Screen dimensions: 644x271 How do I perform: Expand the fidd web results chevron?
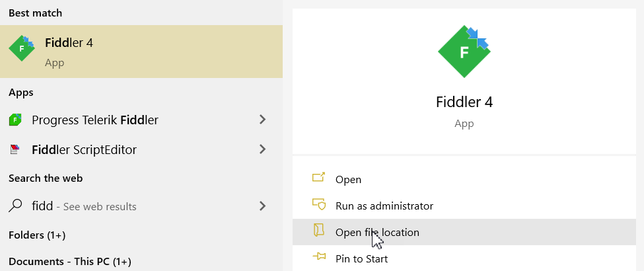tap(262, 206)
